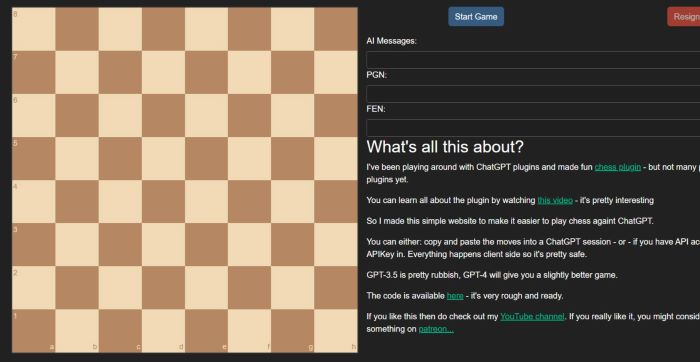Click square c6 on the chessboard
Image resolution: width=700 pixels, height=362 pixels.
[x=120, y=115]
